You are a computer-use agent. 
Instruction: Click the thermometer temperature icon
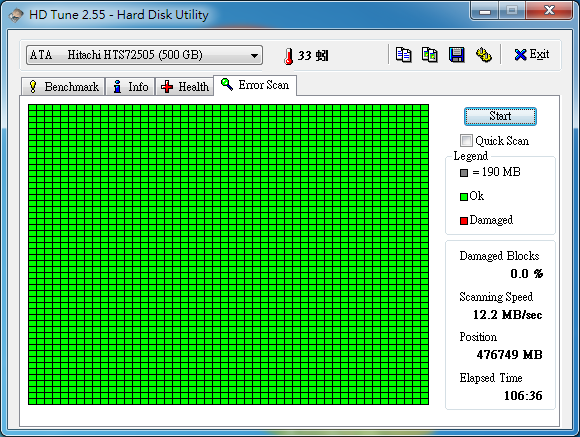(x=288, y=56)
